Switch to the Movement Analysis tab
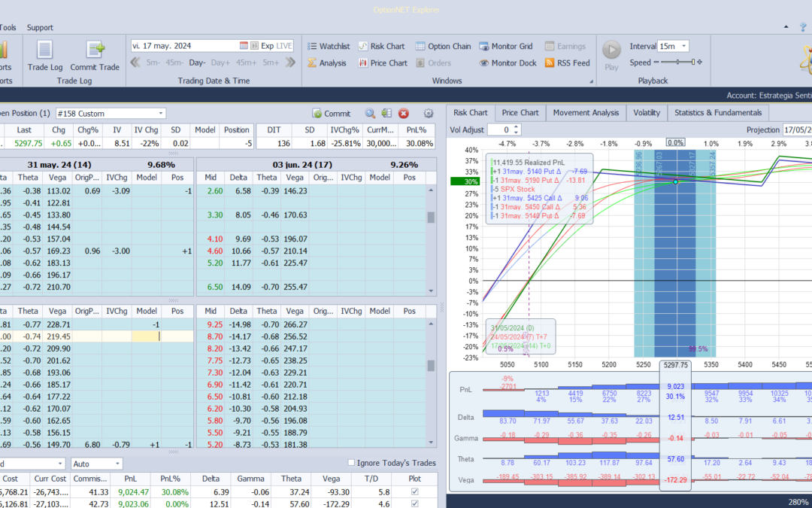The width and height of the screenshot is (812, 508). tap(585, 113)
